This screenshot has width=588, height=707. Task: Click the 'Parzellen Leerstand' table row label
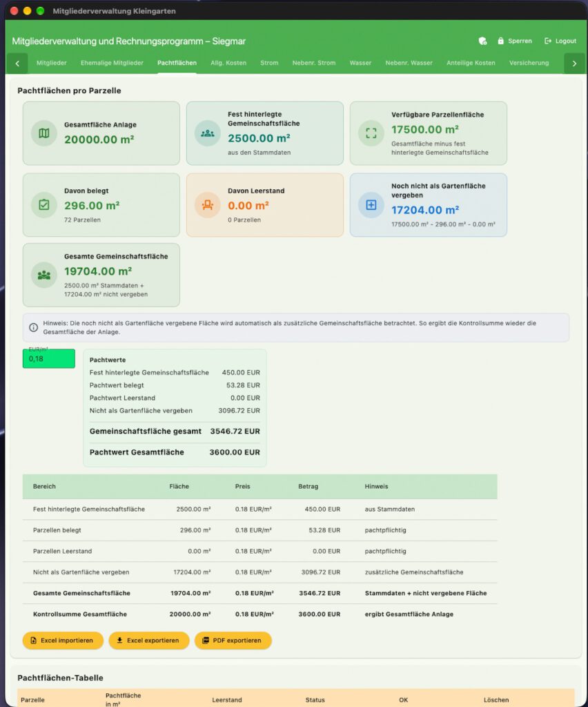coord(62,551)
